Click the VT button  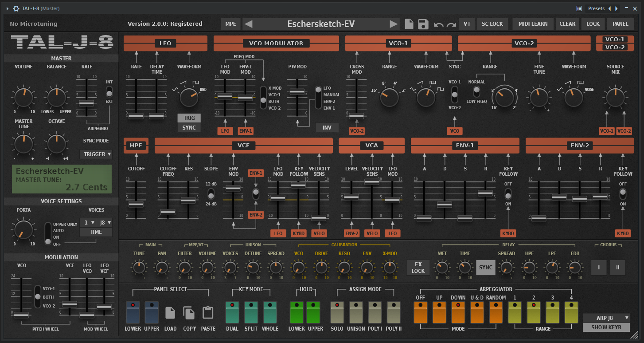[x=467, y=24]
